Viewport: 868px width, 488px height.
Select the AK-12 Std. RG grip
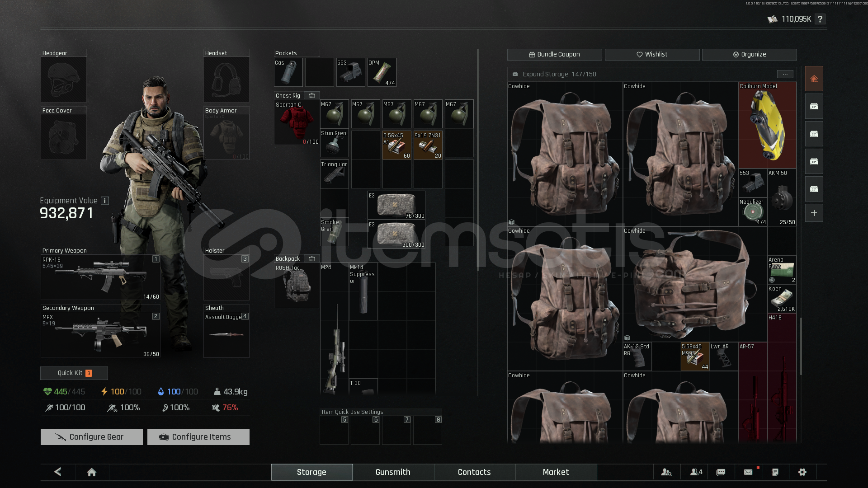[x=637, y=357]
